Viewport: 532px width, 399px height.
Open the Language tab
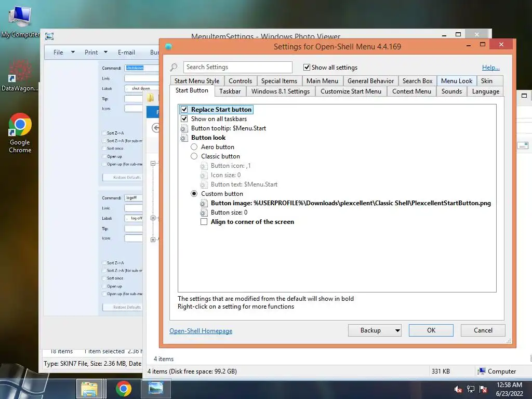pyautogui.click(x=486, y=91)
